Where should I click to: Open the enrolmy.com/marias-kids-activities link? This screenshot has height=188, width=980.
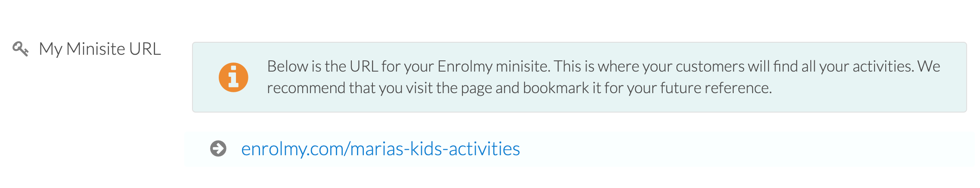(x=381, y=149)
